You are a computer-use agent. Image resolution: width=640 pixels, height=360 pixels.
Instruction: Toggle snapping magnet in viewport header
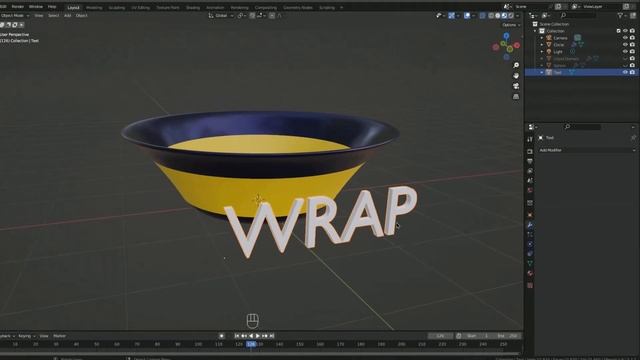click(253, 16)
